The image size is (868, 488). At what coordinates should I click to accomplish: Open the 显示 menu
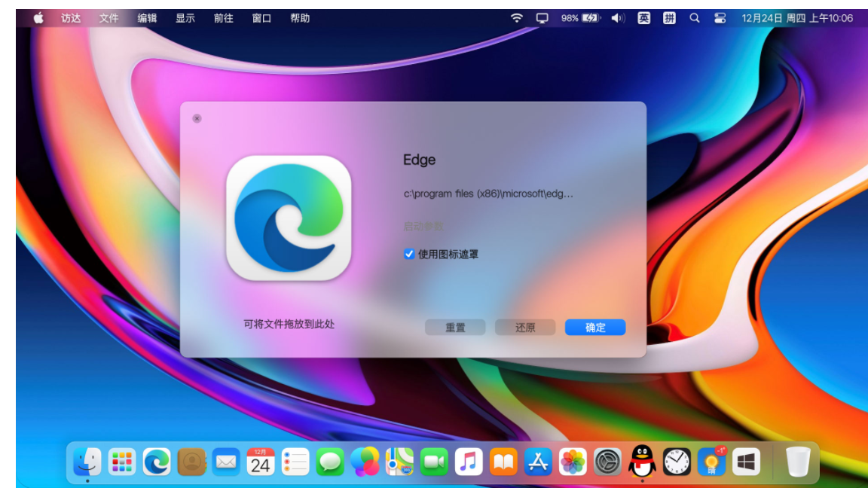(185, 18)
